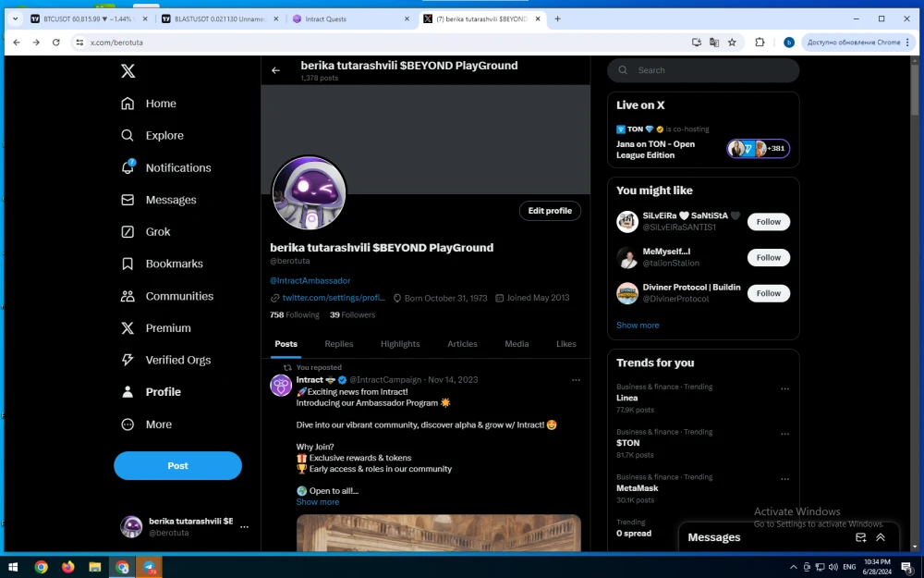Image resolution: width=924 pixels, height=578 pixels.
Task: Expand the post with Show more
Action: (x=318, y=502)
